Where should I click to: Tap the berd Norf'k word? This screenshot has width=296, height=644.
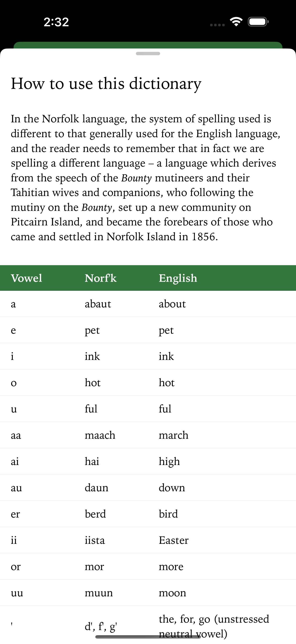(x=95, y=514)
